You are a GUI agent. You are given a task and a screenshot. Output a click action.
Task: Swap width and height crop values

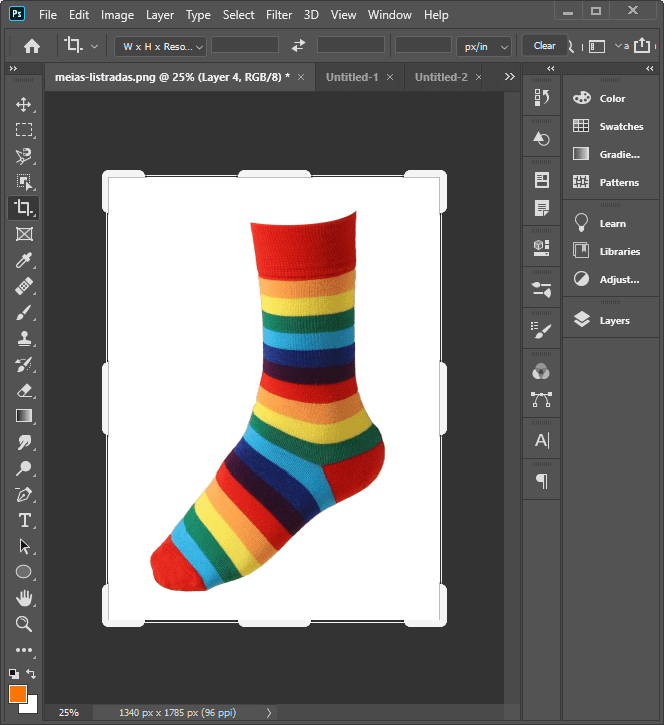pos(298,45)
